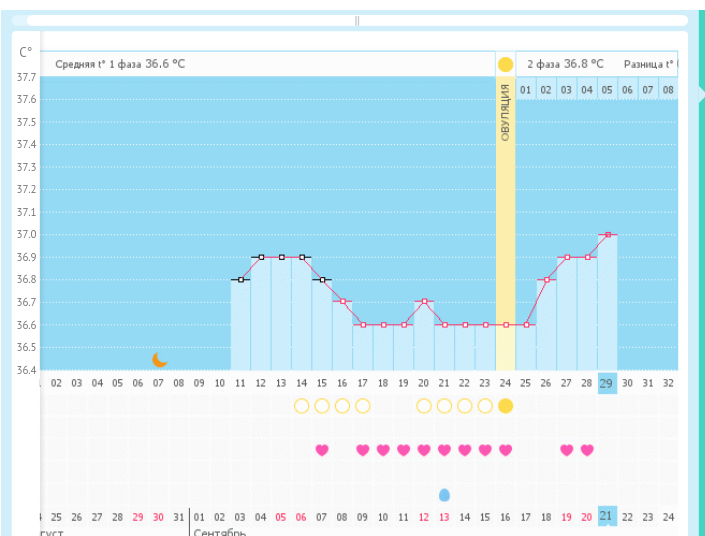Click the 36.8 temperature point on day 11

click(241, 280)
